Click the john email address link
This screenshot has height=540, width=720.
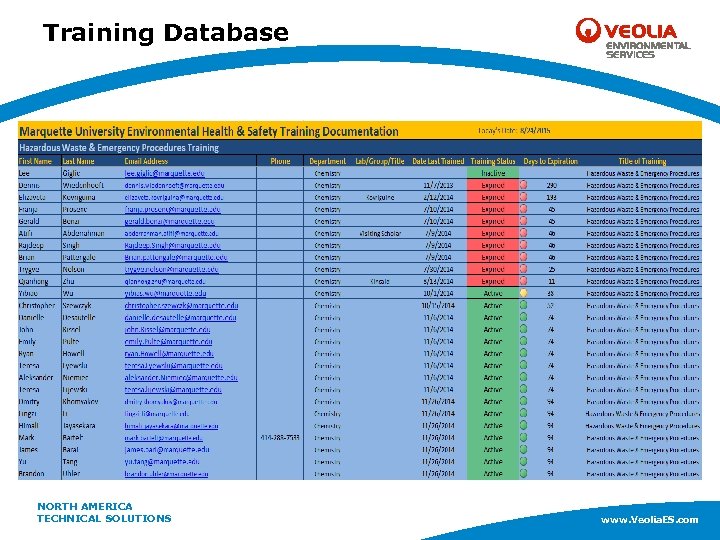(167, 329)
